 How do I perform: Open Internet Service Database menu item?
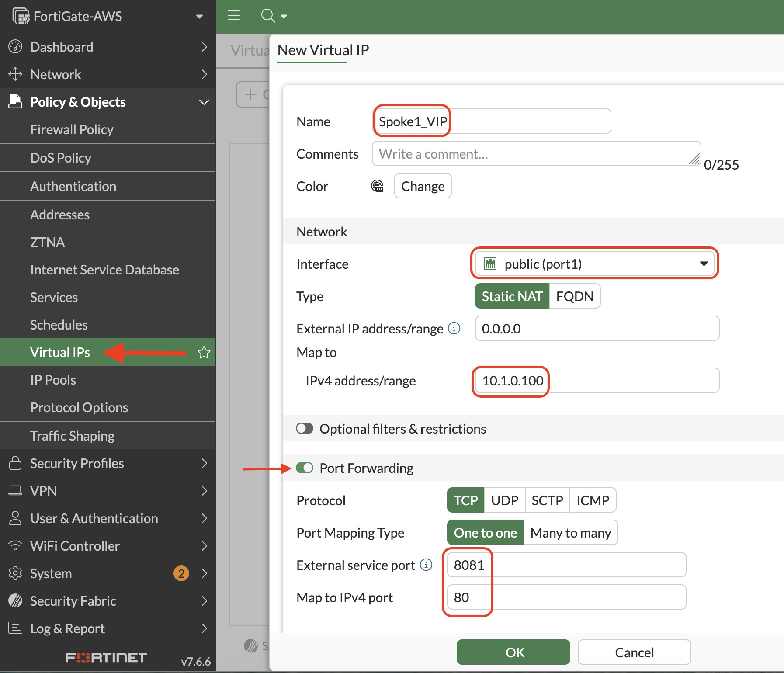click(108, 270)
